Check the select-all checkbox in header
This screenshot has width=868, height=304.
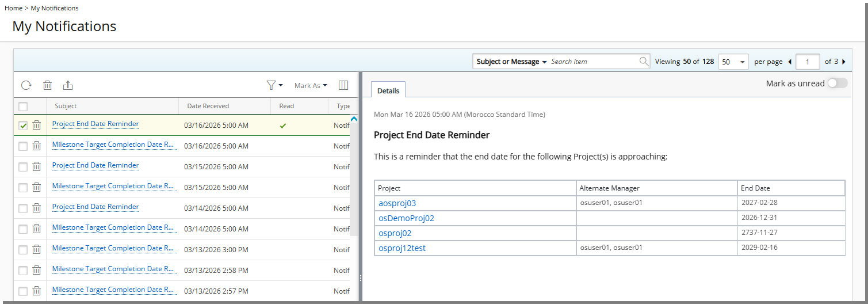[x=23, y=106]
